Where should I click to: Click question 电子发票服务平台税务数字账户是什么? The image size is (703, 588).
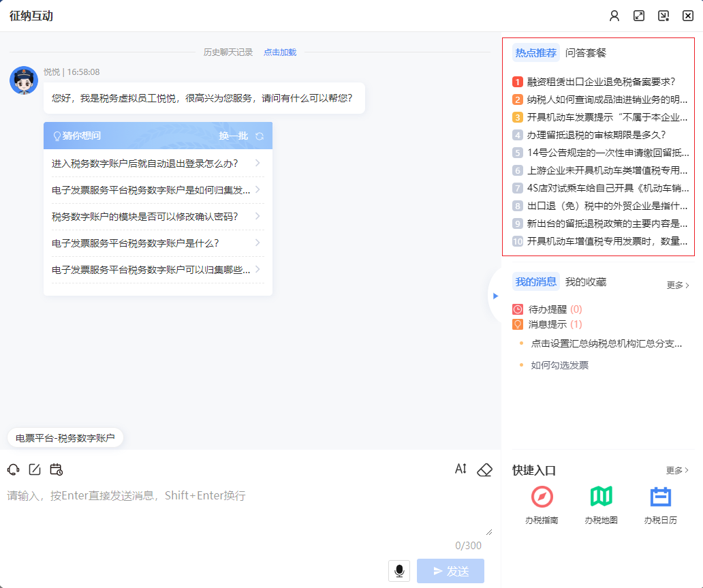(x=136, y=243)
